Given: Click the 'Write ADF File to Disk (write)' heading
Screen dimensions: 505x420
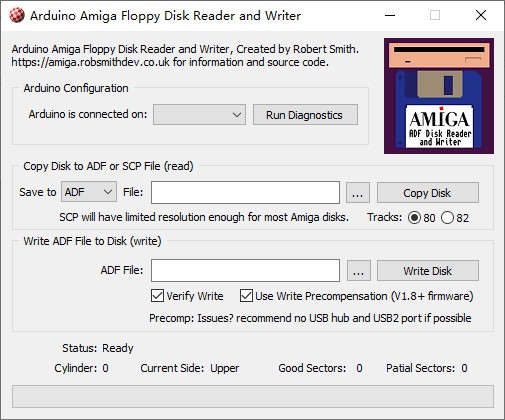Looking at the screenshot, I should pyautogui.click(x=92, y=241).
